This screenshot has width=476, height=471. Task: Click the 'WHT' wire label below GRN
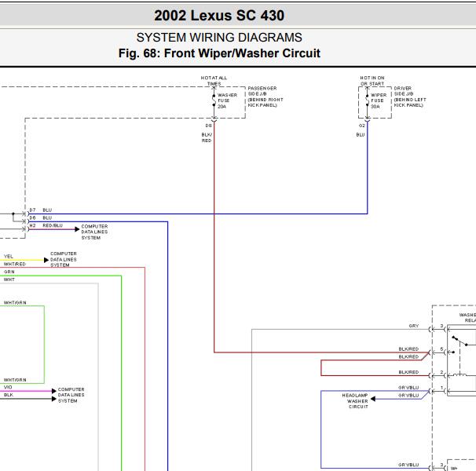coord(9,279)
